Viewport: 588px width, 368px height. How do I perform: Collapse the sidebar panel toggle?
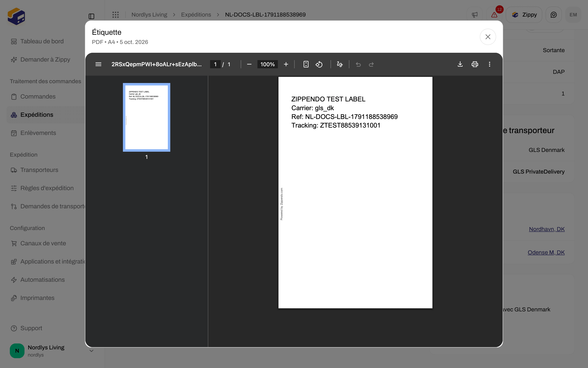coord(91,16)
